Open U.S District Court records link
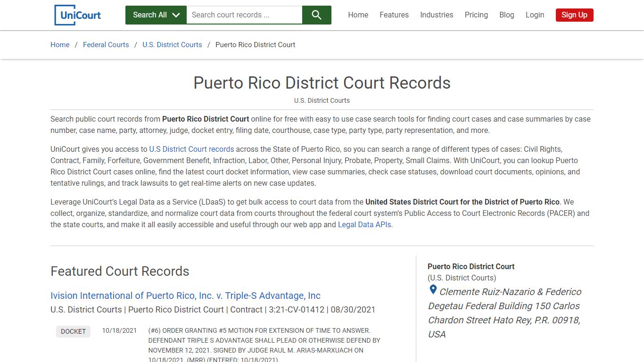 click(191, 149)
